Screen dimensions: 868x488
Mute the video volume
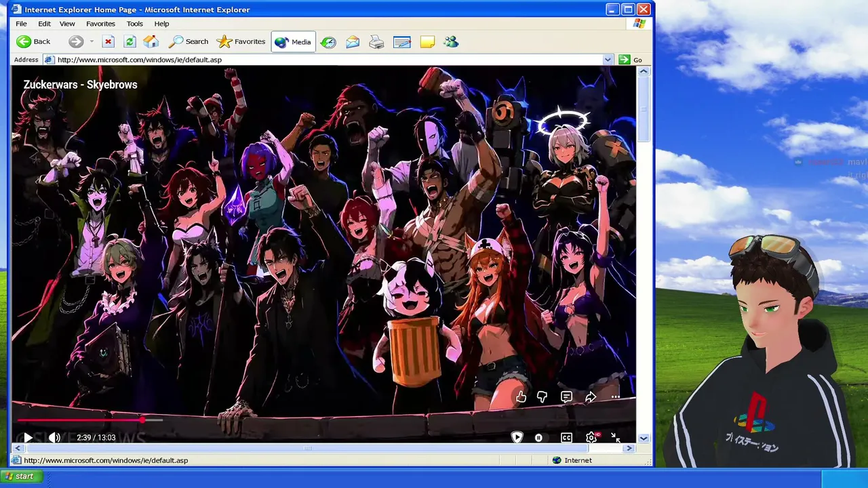(54, 438)
